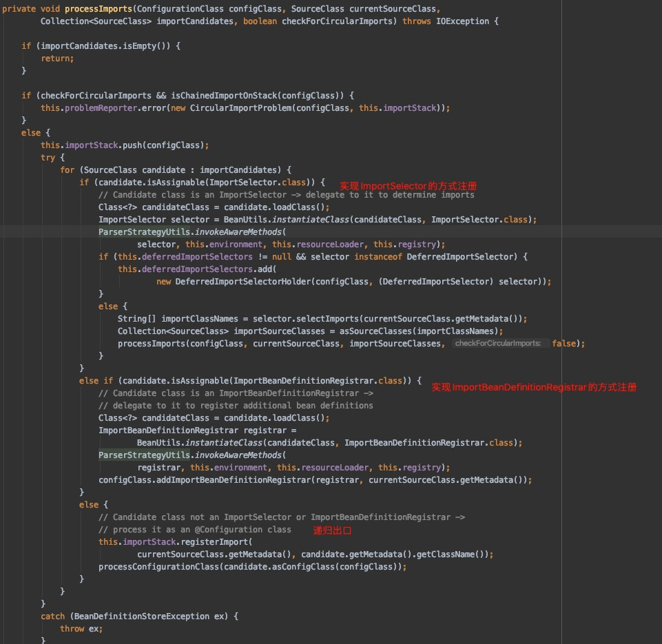
Task: Click the addImportBeanDefinitionRegistrar method call
Action: click(x=234, y=480)
